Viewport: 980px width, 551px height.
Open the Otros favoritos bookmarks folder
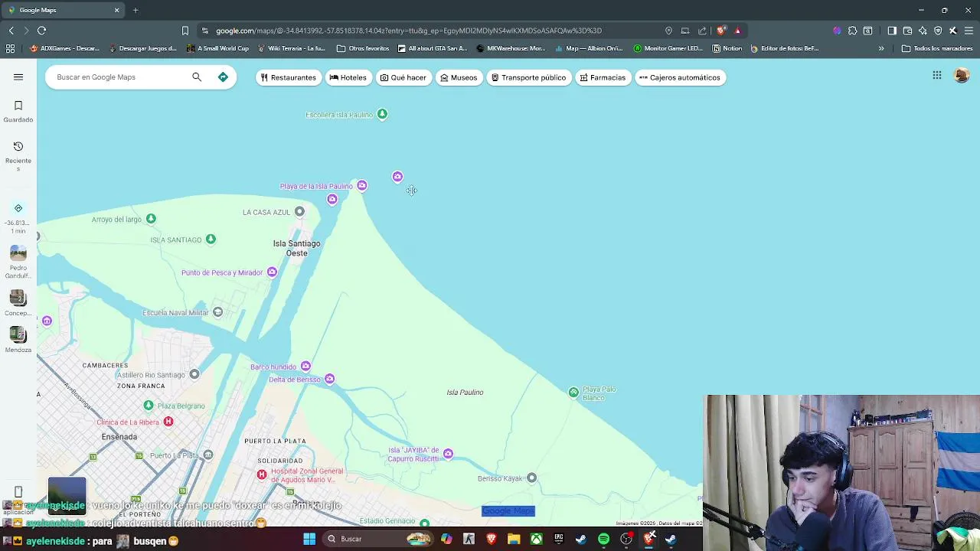[363, 48]
